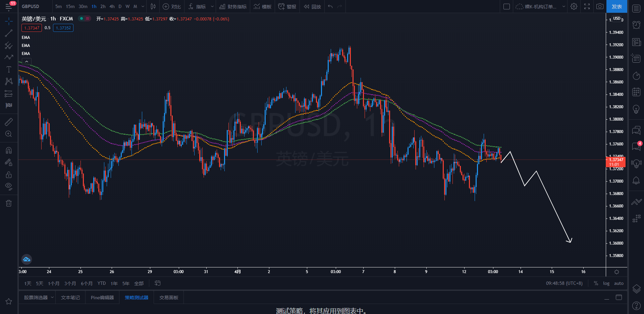This screenshot has height=314, width=644.
Task: Toggle hide all drawings eye icon
Action: [9, 186]
